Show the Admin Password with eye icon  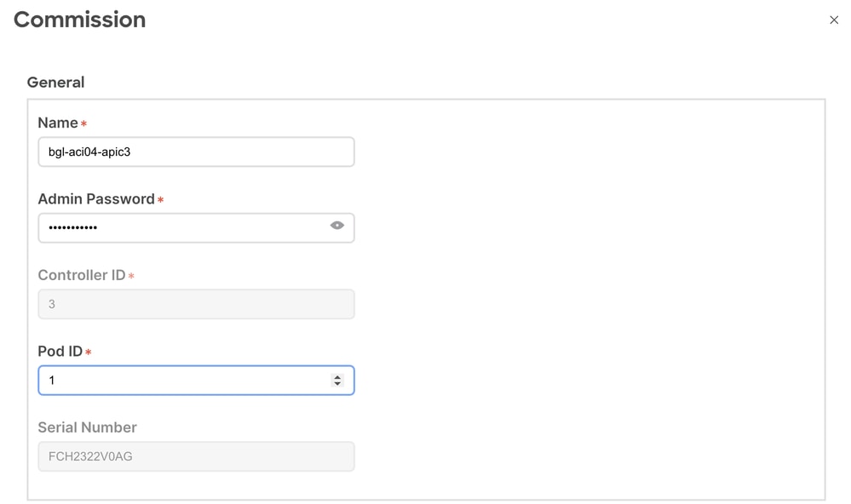(x=337, y=226)
